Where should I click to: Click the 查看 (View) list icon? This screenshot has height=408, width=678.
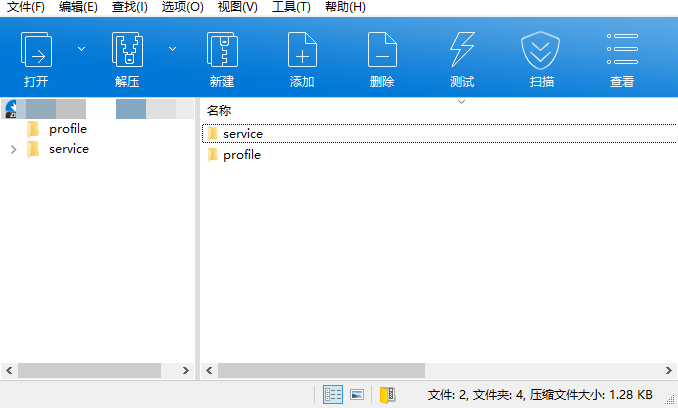tap(622, 49)
